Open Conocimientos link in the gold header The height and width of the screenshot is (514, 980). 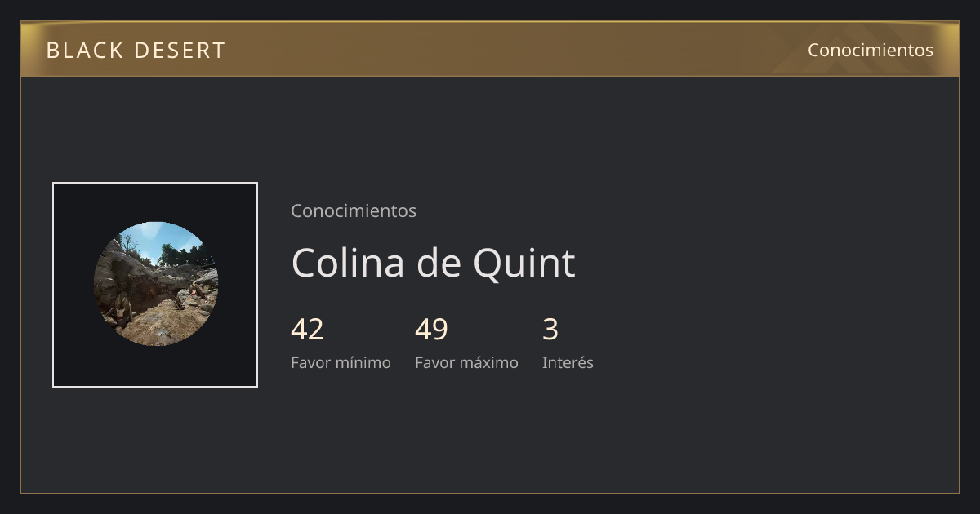tap(870, 50)
